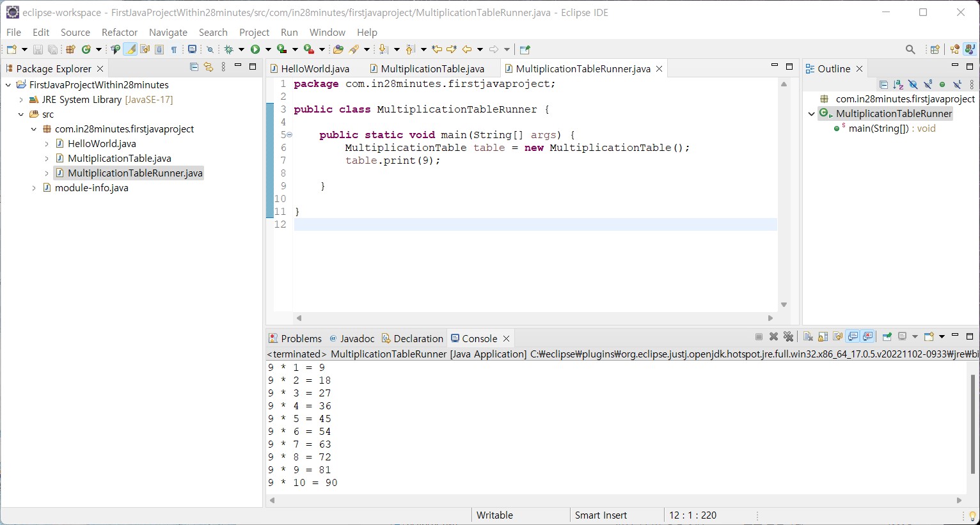Toggle Scroll Lock in Console
This screenshot has height=525, width=980.
823,336
